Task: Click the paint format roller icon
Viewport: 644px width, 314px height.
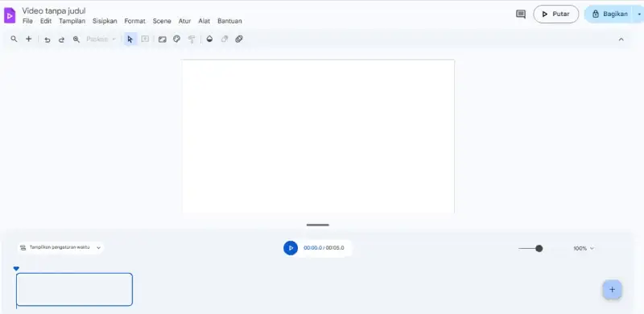Action: 192,39
